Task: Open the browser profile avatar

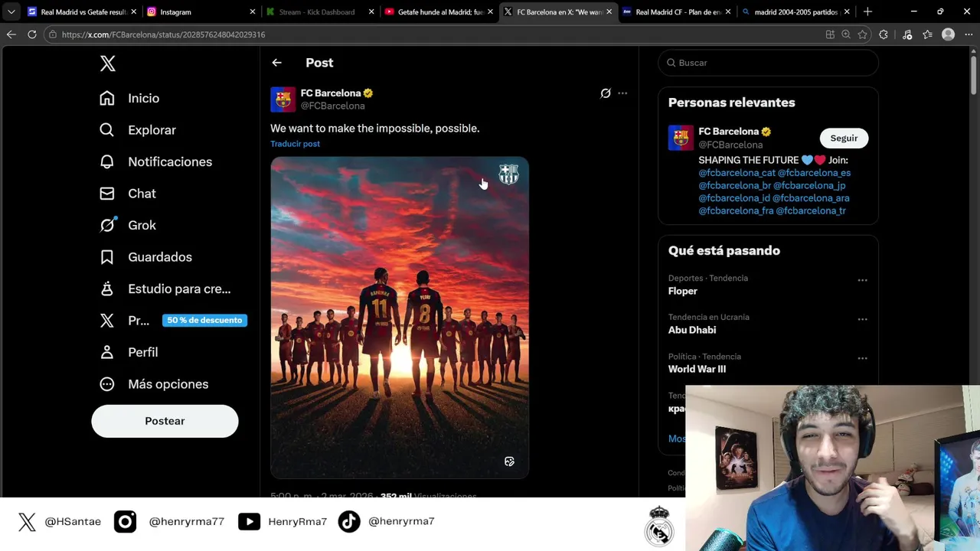Action: [948, 34]
